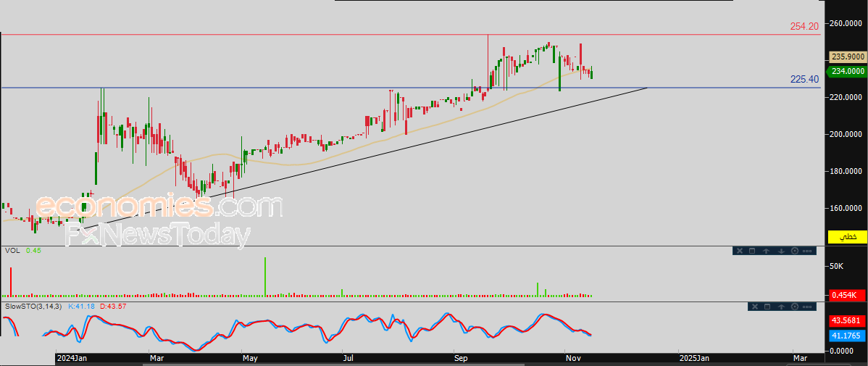This screenshot has height=366, width=868.
Task: Click the VOL 0.45 value
Action: 33,251
